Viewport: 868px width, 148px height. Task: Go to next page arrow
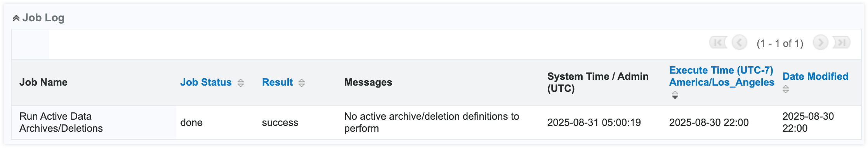pyautogui.click(x=821, y=43)
